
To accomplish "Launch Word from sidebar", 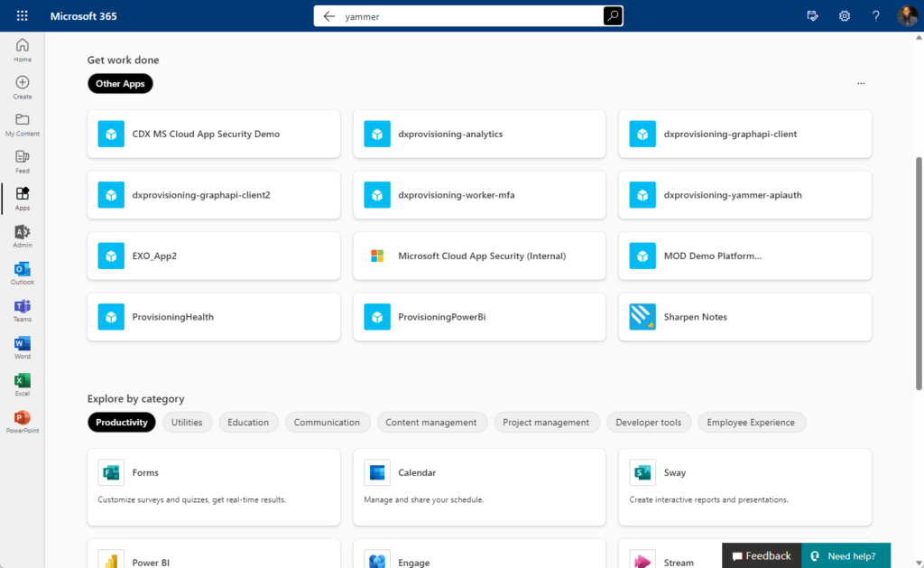I will (23, 348).
